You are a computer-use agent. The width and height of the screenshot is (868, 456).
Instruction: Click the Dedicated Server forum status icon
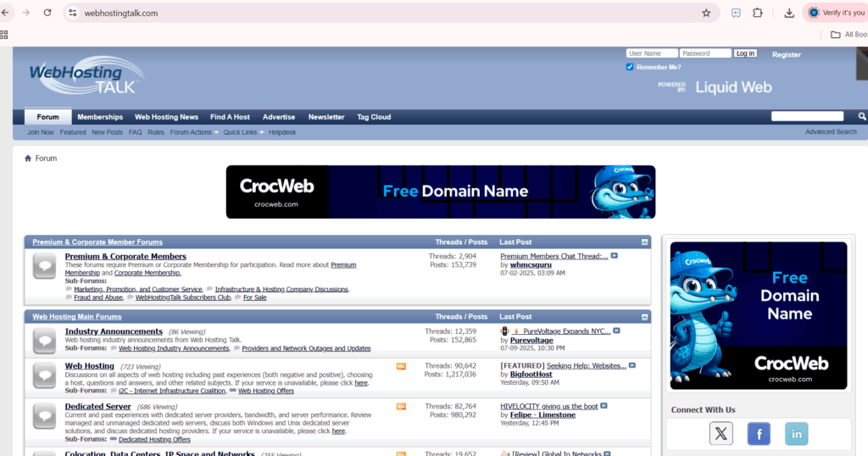pyautogui.click(x=44, y=416)
